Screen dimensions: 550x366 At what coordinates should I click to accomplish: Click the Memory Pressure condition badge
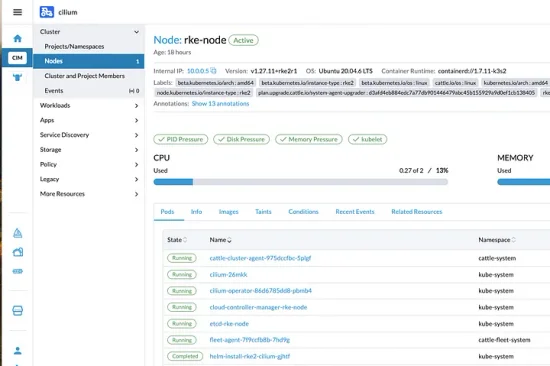click(309, 139)
